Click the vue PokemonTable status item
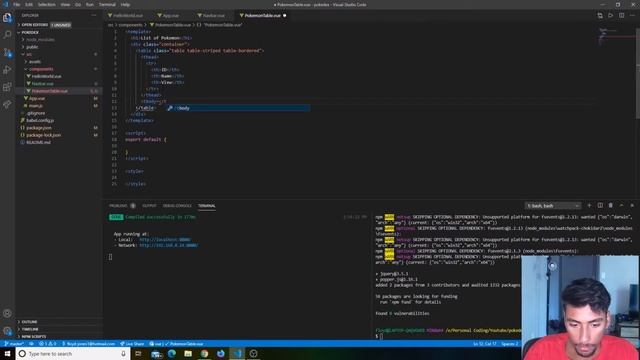640x360 pixels. (176, 344)
